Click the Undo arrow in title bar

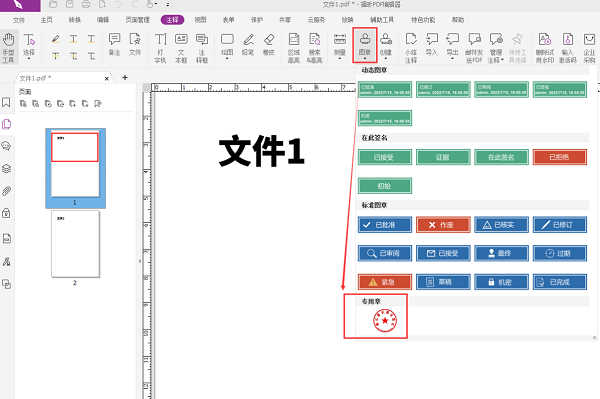[x=118, y=5]
